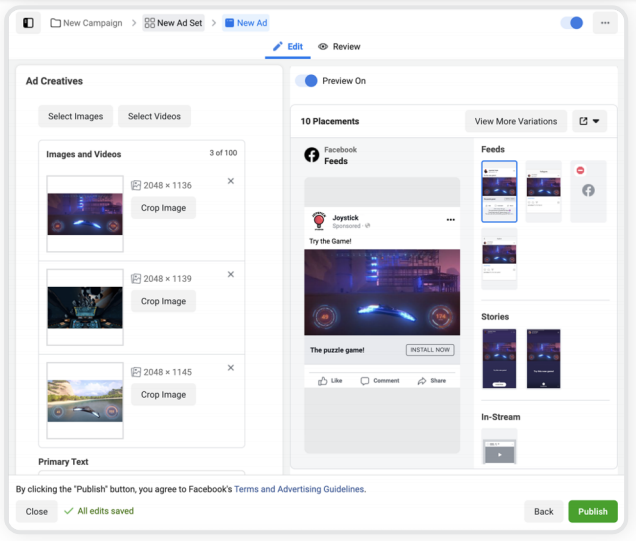This screenshot has width=636, height=541.
Task: Click INSTALL NOW in ad preview
Action: pos(430,350)
